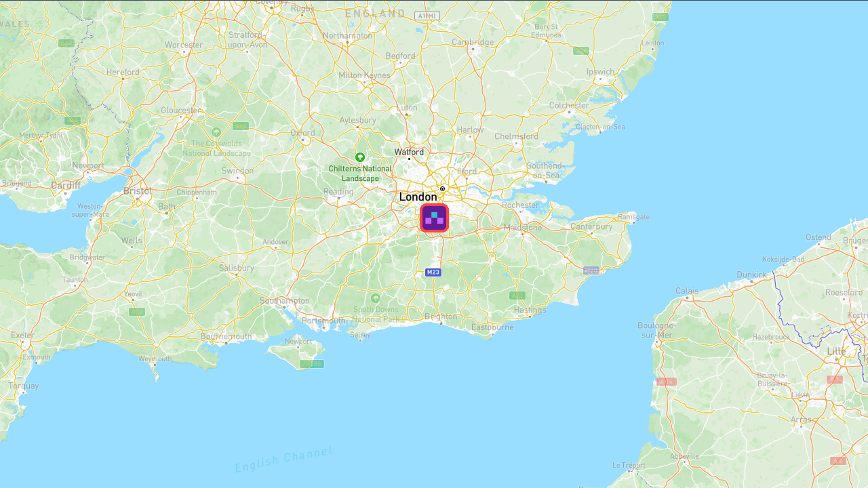Select the Watford town label
The height and width of the screenshot is (488, 868).
click(x=409, y=152)
